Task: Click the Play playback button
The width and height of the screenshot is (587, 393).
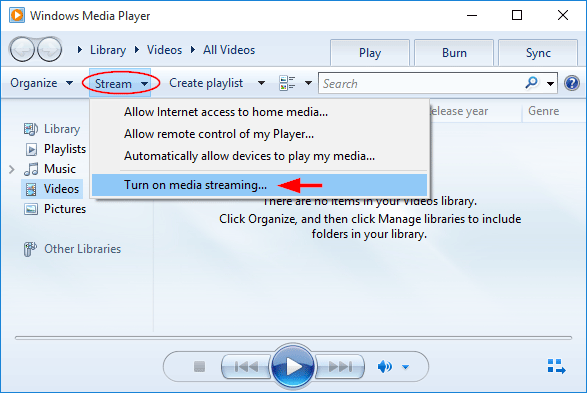Action: point(292,366)
